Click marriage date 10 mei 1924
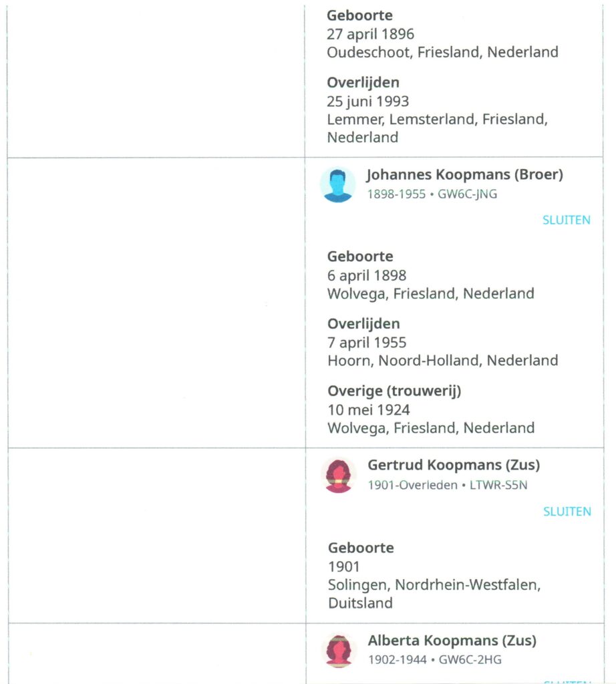 coord(369,410)
